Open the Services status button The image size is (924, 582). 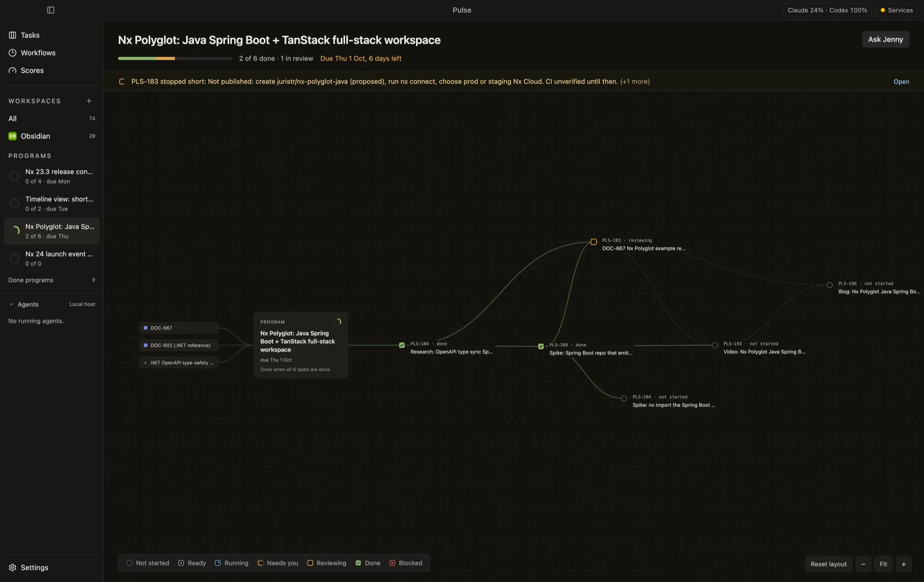click(x=897, y=10)
